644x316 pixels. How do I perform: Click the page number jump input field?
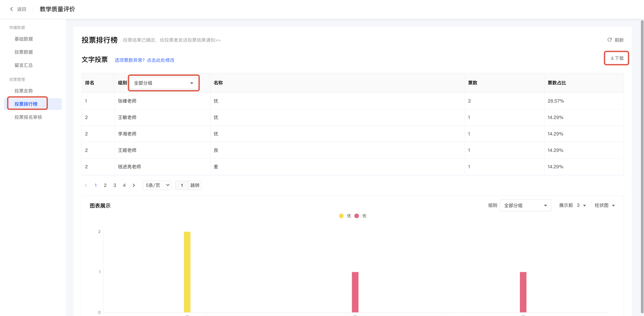182,185
